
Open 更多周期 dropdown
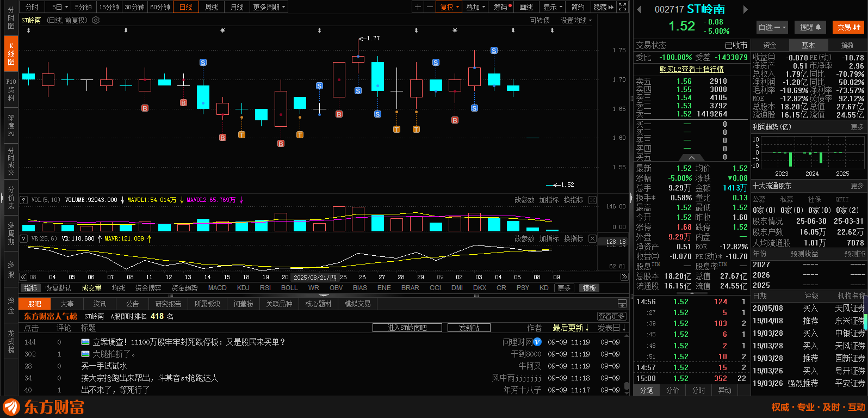coord(269,7)
